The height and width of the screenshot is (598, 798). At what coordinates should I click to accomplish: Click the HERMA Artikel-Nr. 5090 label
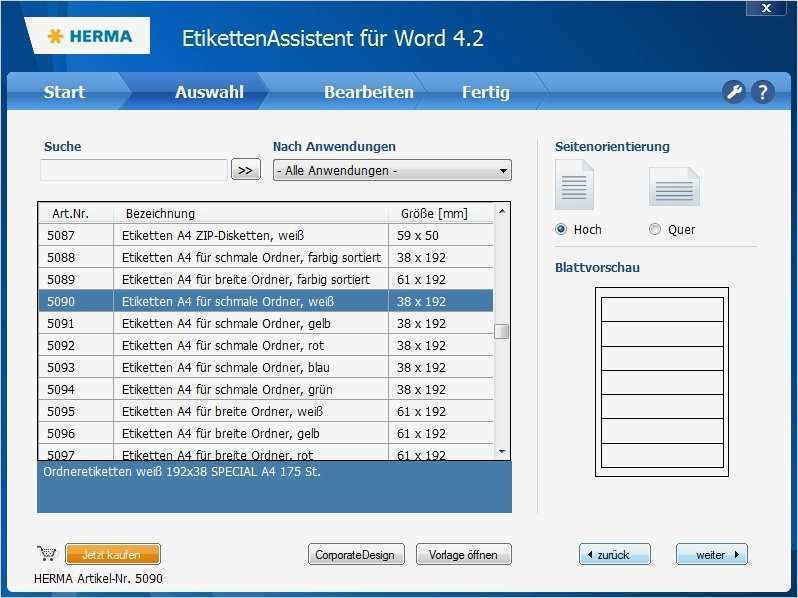(98, 579)
